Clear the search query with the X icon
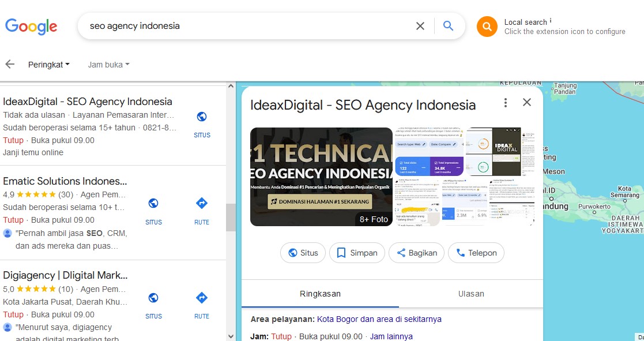 pyautogui.click(x=420, y=27)
